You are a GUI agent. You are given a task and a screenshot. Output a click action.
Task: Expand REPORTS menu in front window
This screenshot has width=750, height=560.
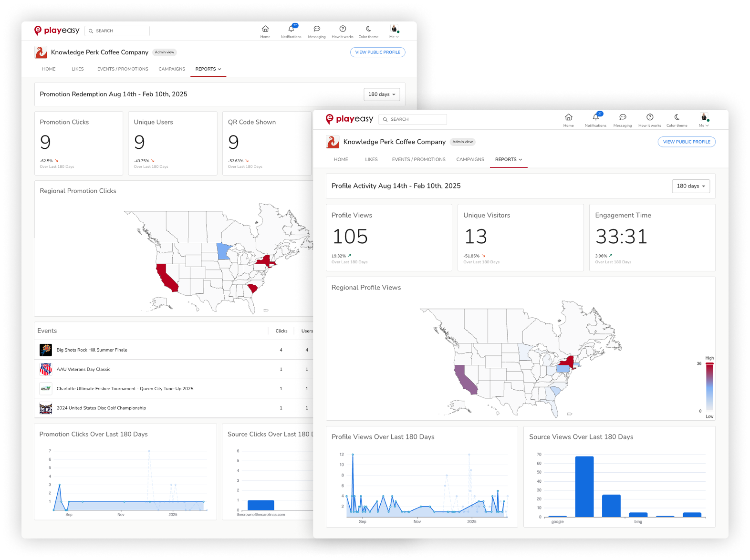(509, 159)
